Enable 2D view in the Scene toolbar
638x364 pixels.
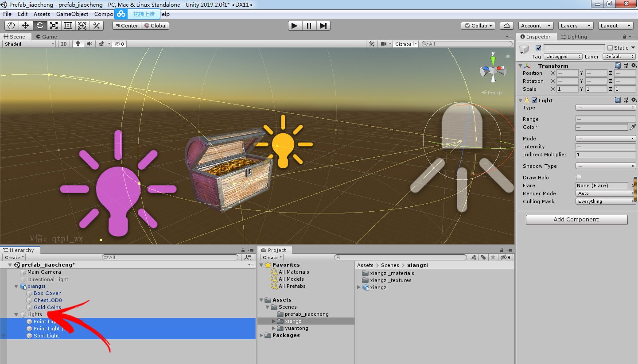click(x=64, y=43)
